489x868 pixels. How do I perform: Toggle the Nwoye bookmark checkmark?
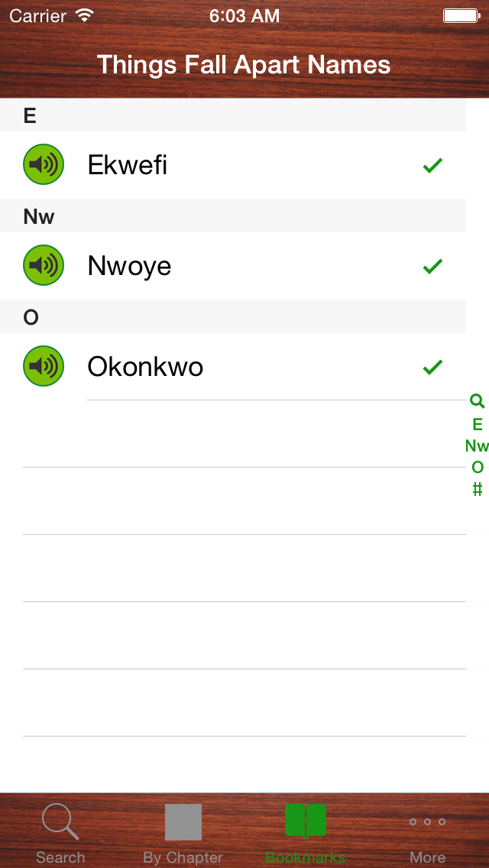click(x=432, y=266)
